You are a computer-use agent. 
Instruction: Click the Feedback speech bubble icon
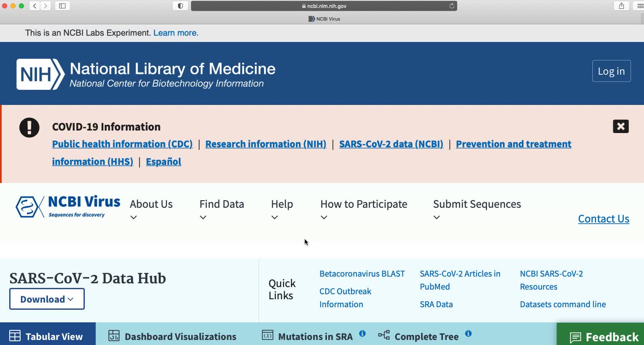(576, 337)
